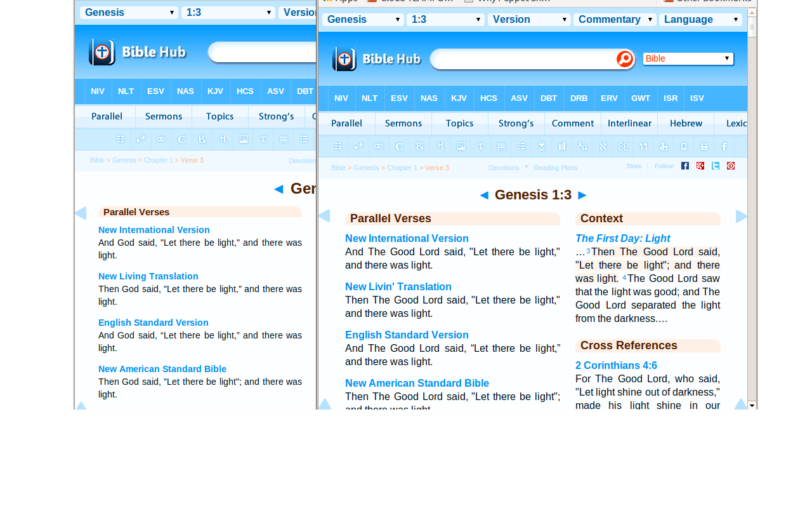Click Chapter 1 breadcrumb in right window
The width and height of the screenshot is (812, 508).
point(402,168)
